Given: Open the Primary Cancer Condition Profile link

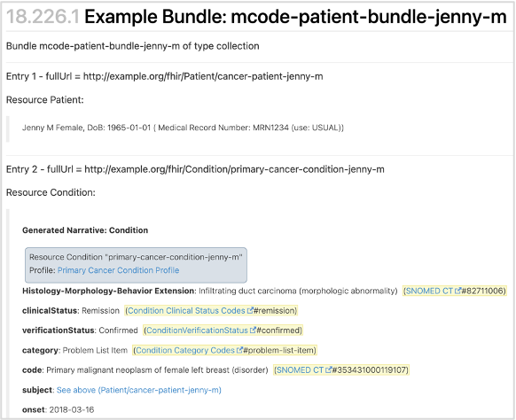Looking at the screenshot, I should (119, 270).
